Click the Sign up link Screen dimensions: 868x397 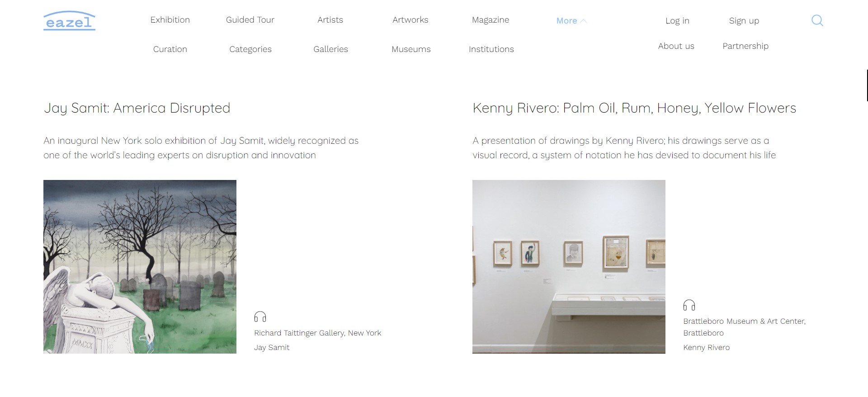tap(744, 21)
